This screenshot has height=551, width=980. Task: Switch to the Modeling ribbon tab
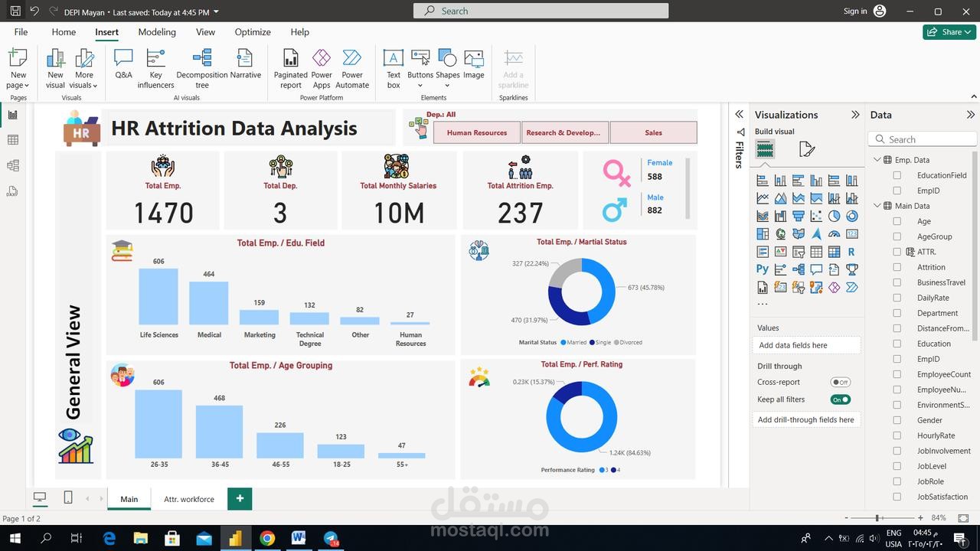coord(157,32)
